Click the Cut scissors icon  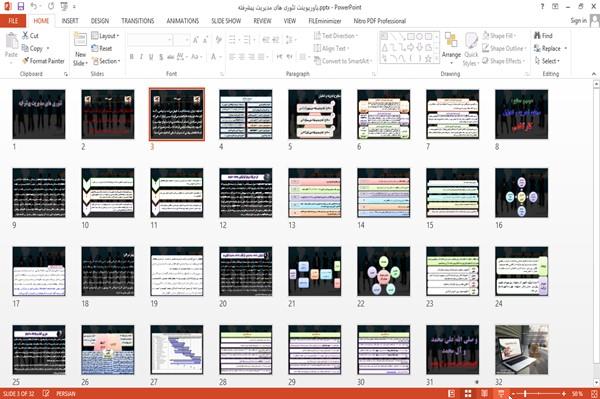[x=25, y=36]
